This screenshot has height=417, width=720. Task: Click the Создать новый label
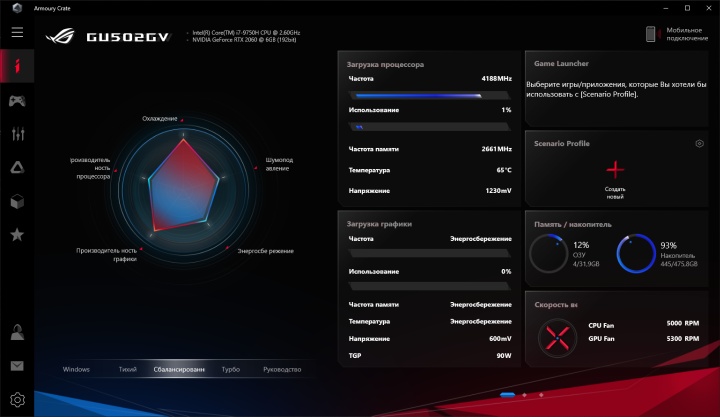tap(615, 192)
